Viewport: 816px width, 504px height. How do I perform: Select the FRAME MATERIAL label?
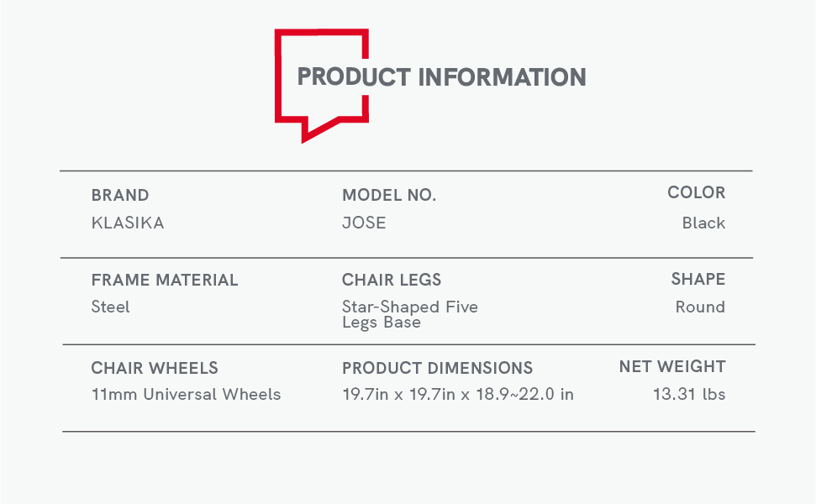[x=165, y=281]
